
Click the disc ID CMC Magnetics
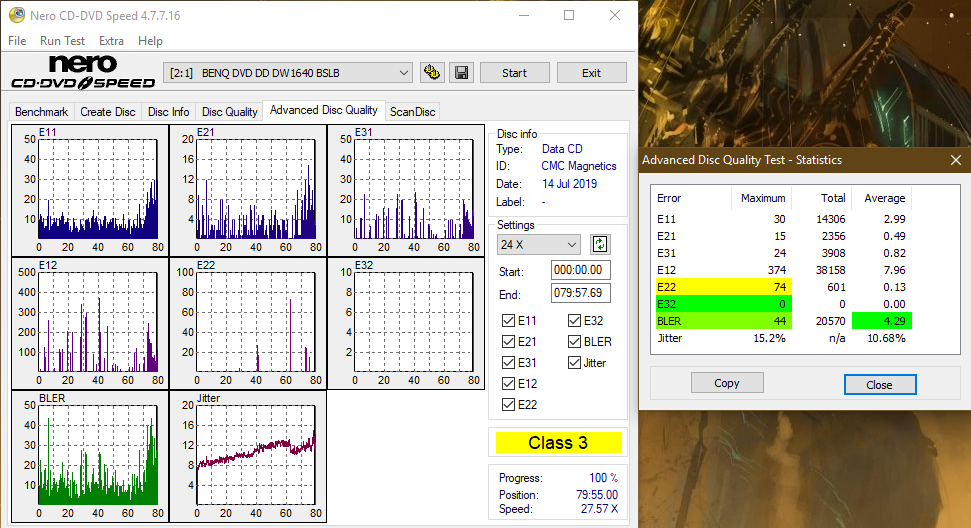coord(579,166)
